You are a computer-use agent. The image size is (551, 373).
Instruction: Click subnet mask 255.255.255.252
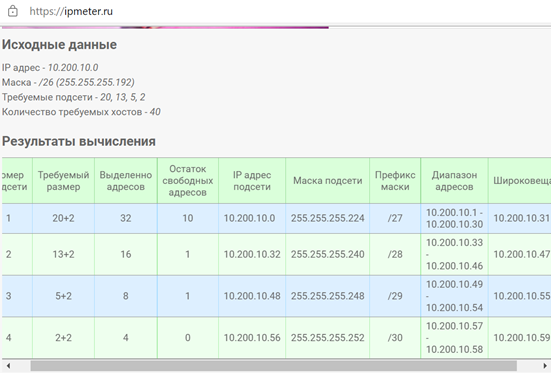(328, 338)
